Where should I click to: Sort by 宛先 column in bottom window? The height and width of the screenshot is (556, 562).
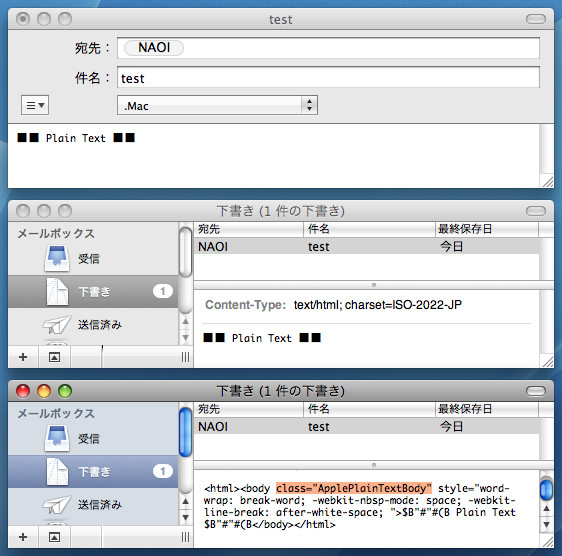249,409
